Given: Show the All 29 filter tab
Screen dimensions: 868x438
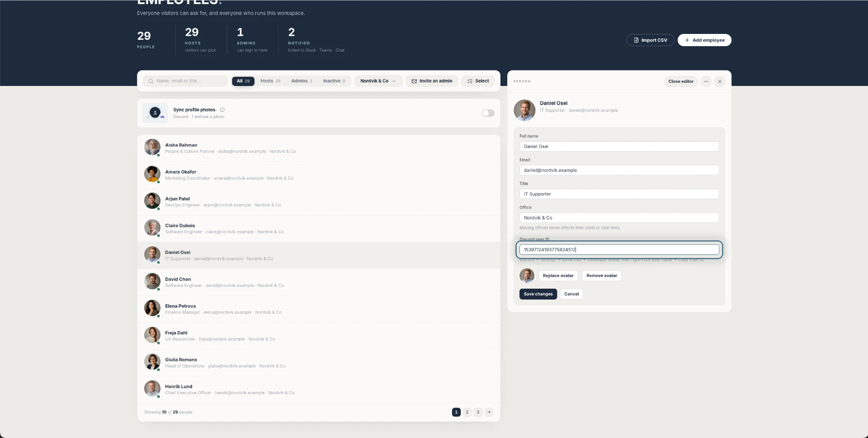Looking at the screenshot, I should [x=243, y=81].
